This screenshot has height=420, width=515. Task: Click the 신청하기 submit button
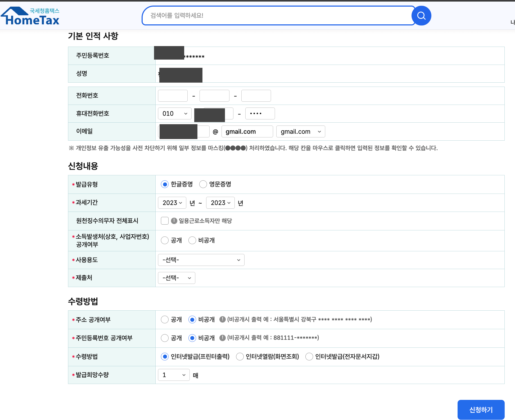click(x=481, y=409)
